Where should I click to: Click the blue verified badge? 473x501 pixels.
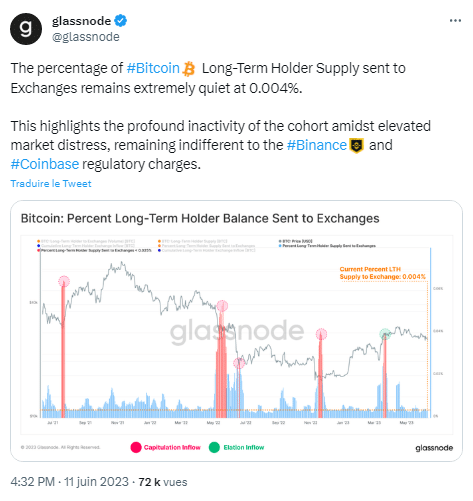[x=120, y=21]
